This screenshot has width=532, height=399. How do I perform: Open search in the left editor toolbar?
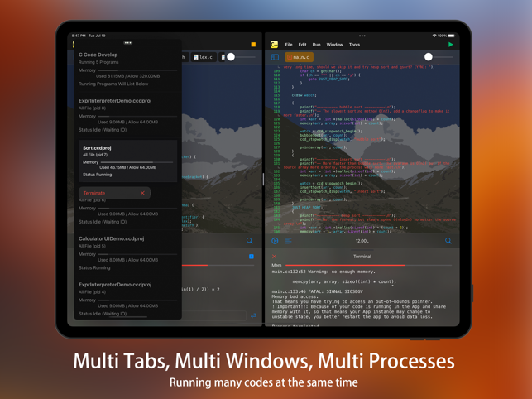(249, 241)
